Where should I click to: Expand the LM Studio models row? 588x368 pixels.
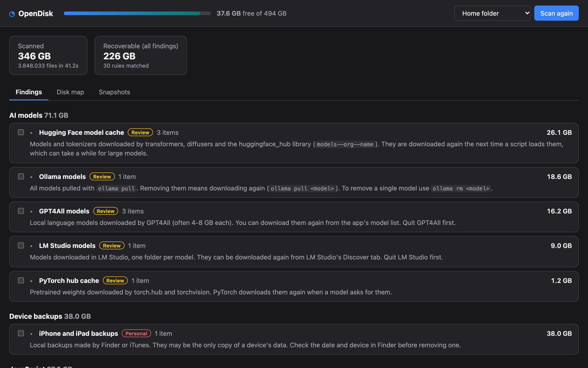pyautogui.click(x=31, y=246)
